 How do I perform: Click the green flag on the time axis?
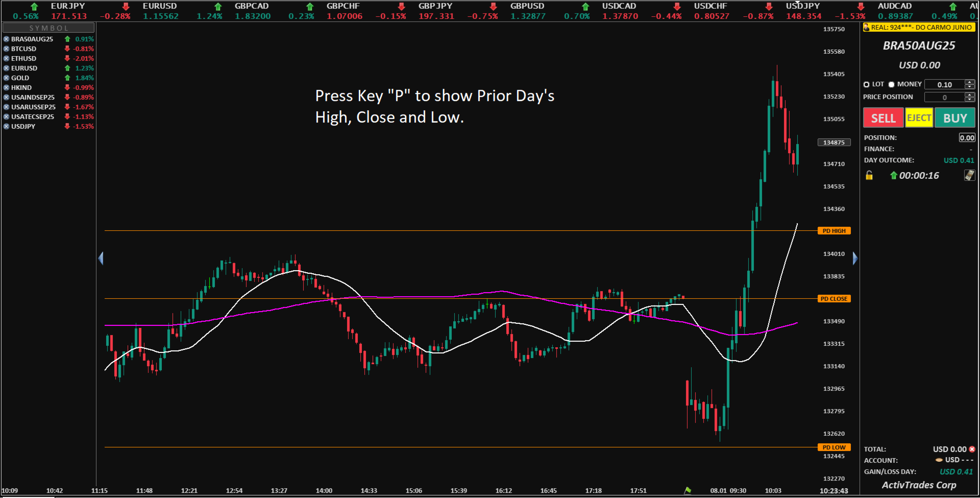[x=688, y=490]
